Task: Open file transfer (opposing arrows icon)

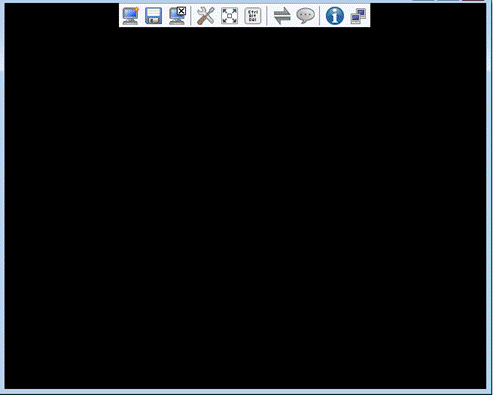Action: pyautogui.click(x=282, y=16)
